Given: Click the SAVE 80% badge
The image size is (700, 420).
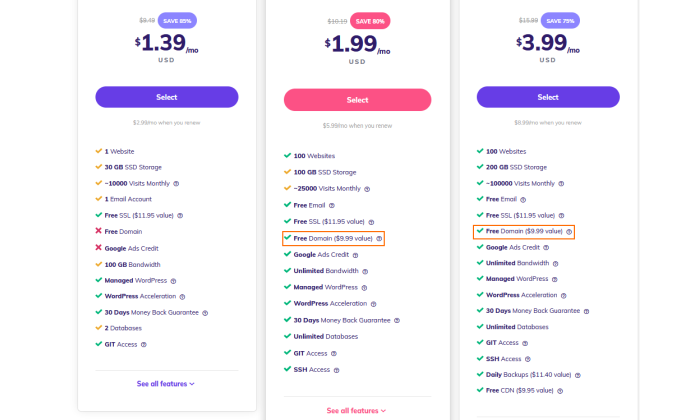Looking at the screenshot, I should coord(370,21).
